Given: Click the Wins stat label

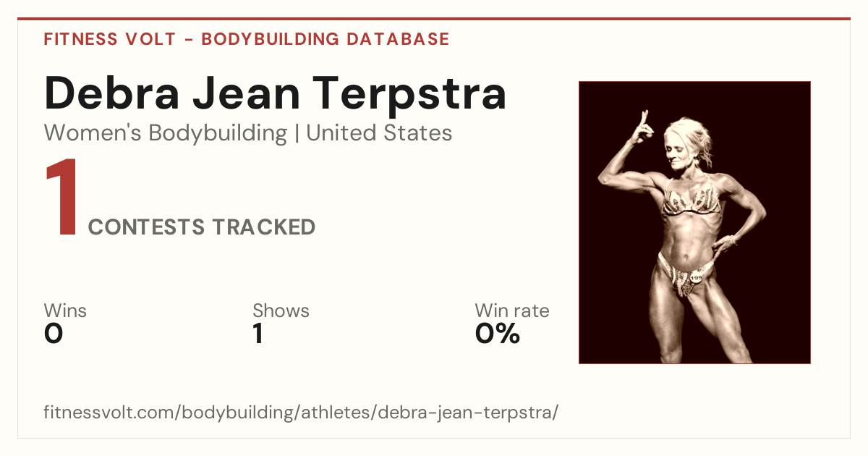Looking at the screenshot, I should click(x=65, y=311).
